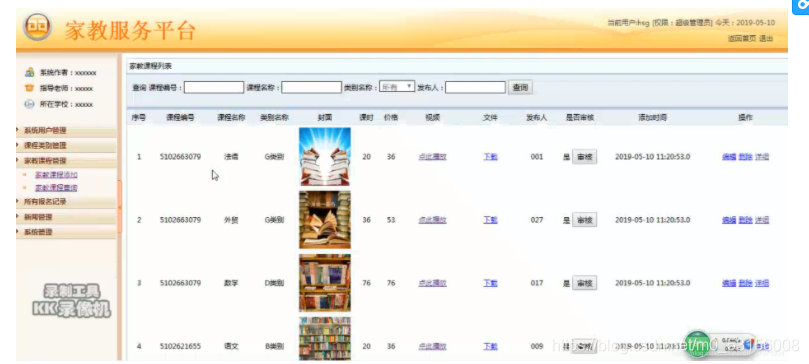The width and height of the screenshot is (809, 364).
Task: Open the 数学 bookshelf cover thumbnail
Action: coord(325,283)
